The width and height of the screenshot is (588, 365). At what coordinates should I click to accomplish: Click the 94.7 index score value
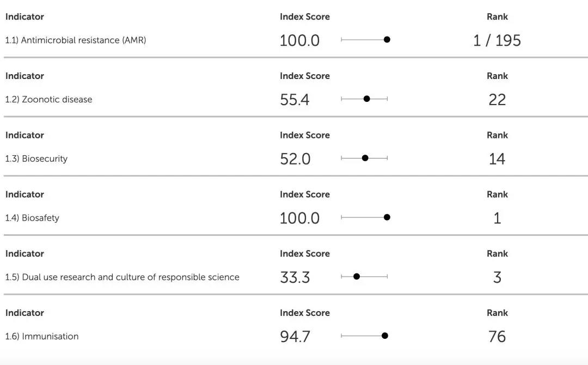tap(295, 337)
